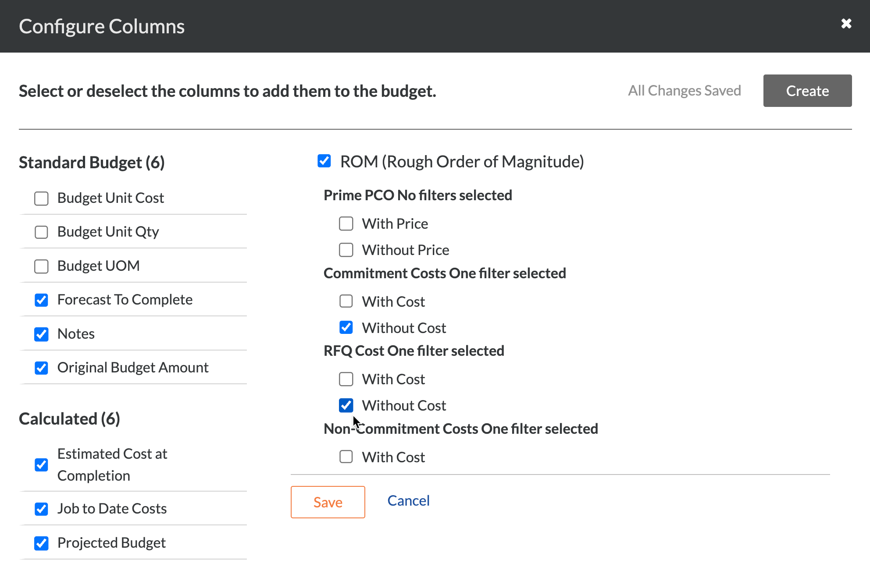
Task: Deselect the Projected Budget column
Action: (41, 543)
